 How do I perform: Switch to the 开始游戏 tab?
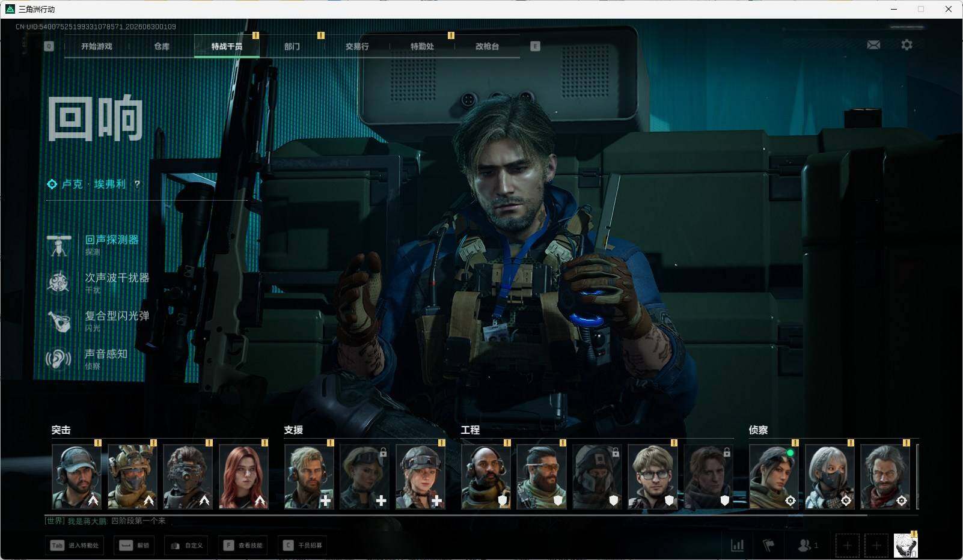pyautogui.click(x=97, y=46)
